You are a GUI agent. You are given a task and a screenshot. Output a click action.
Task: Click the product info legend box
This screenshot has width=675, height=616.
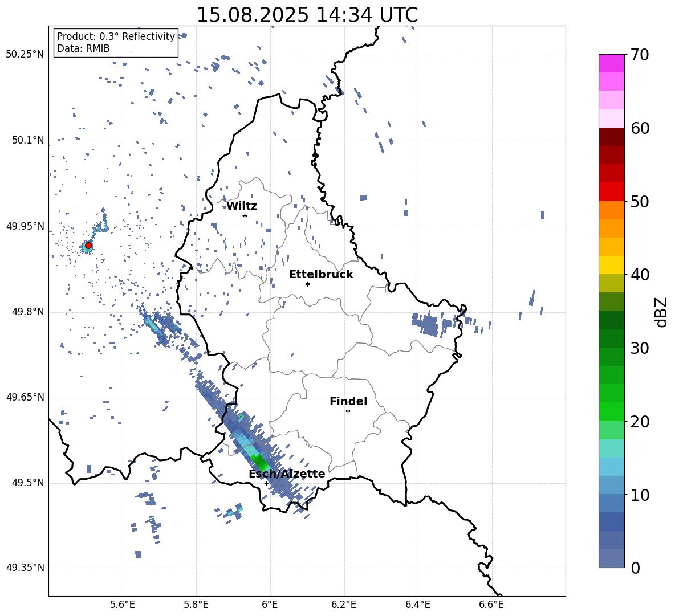(x=116, y=42)
